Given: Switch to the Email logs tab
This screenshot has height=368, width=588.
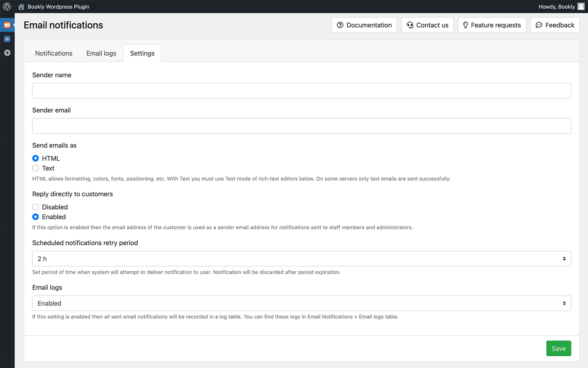Looking at the screenshot, I should (x=101, y=53).
